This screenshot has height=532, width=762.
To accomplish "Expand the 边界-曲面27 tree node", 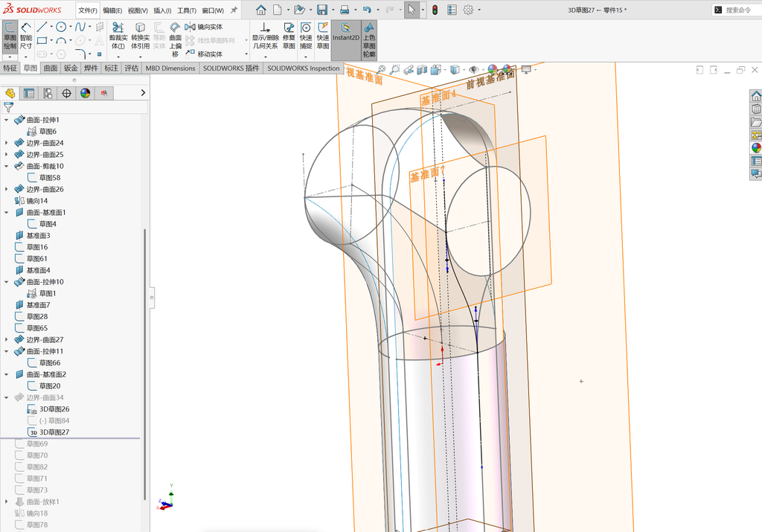I will click(6, 339).
